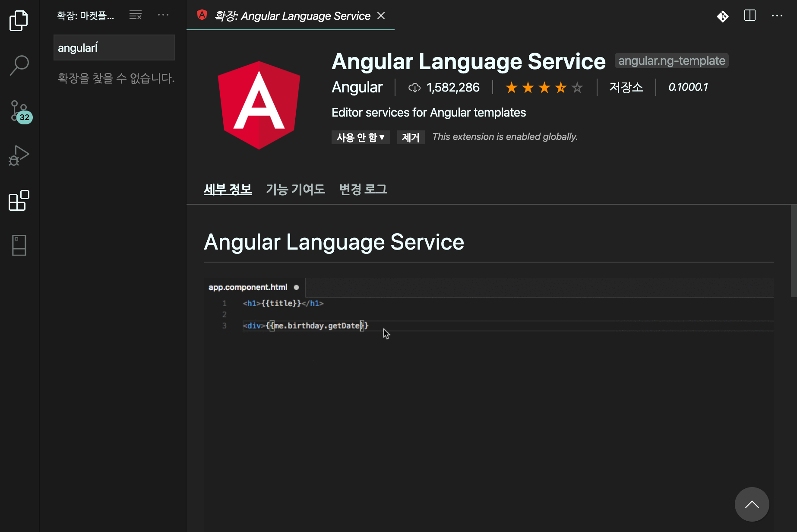Click the bottom activity bar panel icon
This screenshot has width=797, height=532.
tap(19, 245)
